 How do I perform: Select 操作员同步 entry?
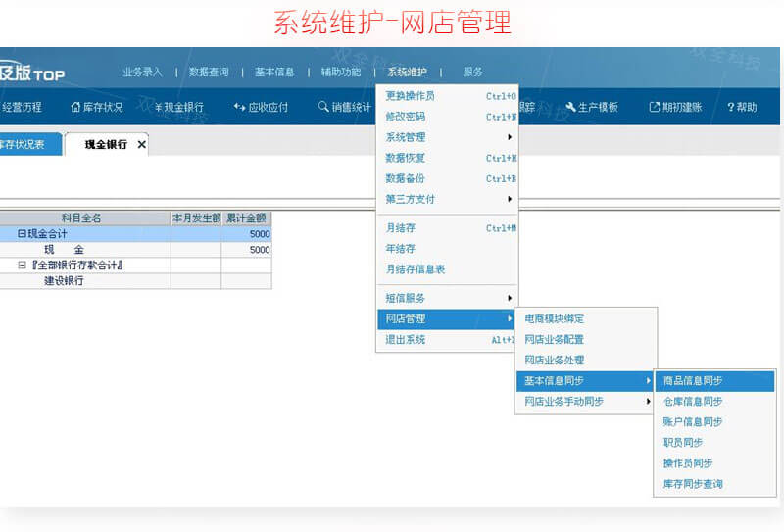[x=715, y=463]
